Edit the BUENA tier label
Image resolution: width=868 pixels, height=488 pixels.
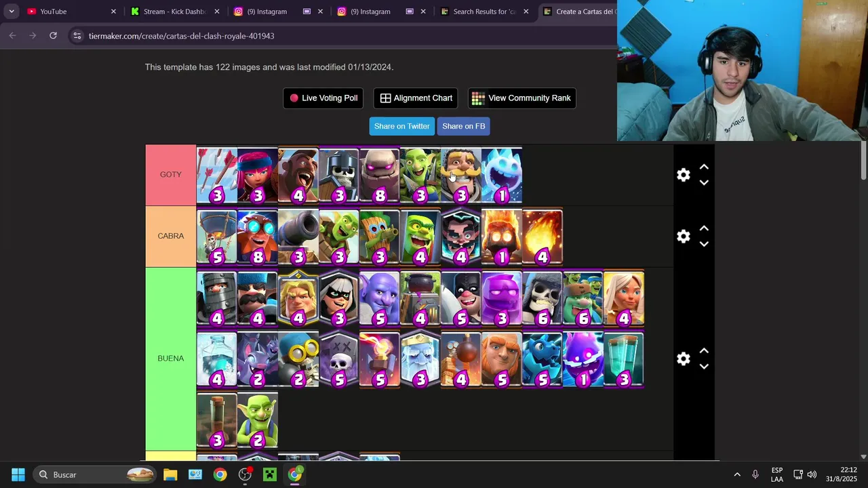point(171,359)
